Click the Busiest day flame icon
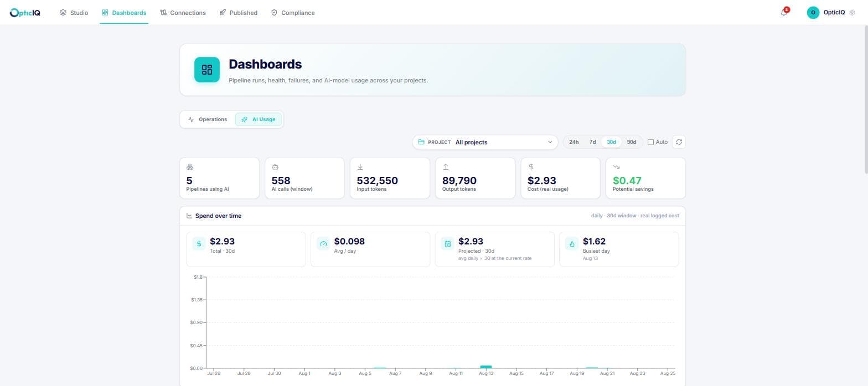The image size is (868, 386). pyautogui.click(x=572, y=243)
